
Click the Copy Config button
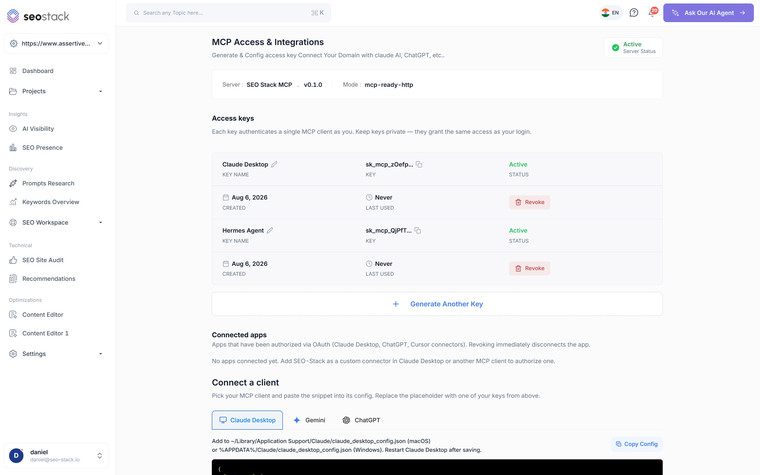636,444
